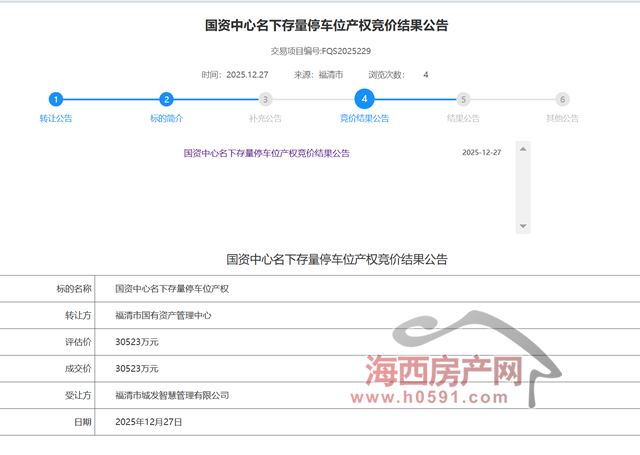Click the 福清市城发智慧管理有限公司 table cell
Viewport: 640px width, 455px height.
coord(172,395)
